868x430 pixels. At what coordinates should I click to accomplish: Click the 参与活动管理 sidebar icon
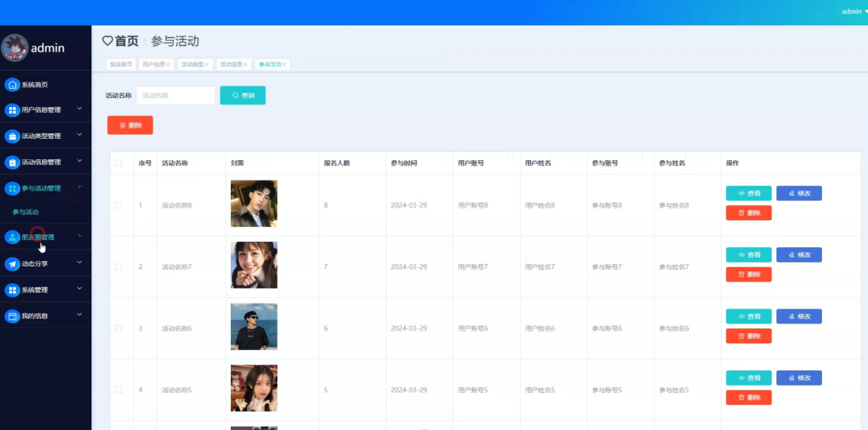point(12,188)
